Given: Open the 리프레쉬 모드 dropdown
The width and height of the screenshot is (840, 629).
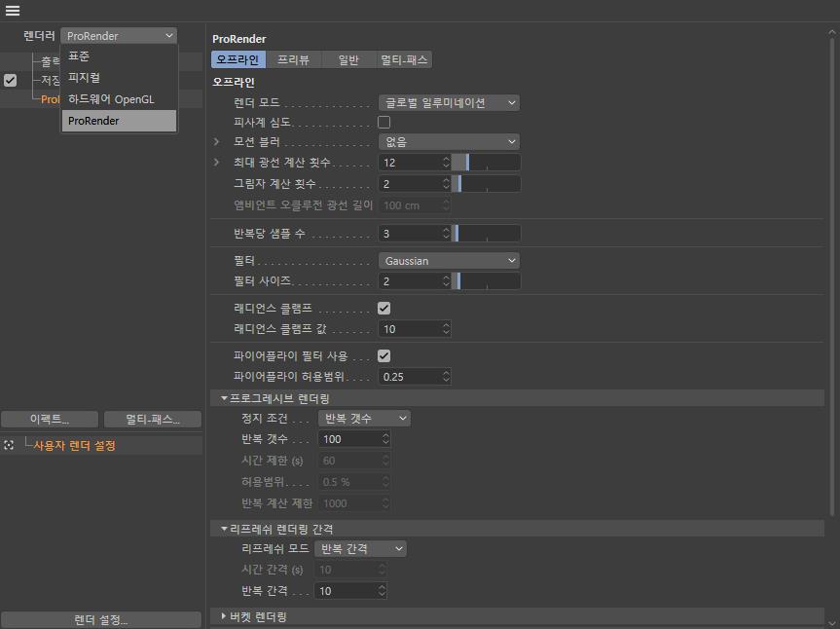Looking at the screenshot, I should click(x=360, y=548).
